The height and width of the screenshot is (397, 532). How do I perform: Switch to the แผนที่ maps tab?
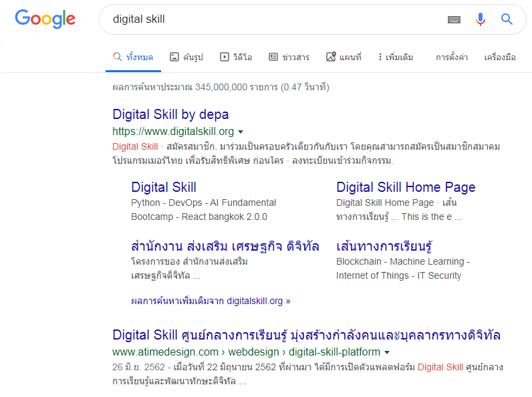pyautogui.click(x=344, y=57)
